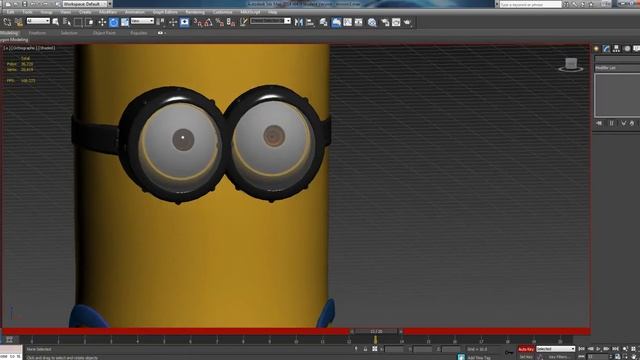Go to End frame button
Viewport: 640px width, 360px height.
615,349
